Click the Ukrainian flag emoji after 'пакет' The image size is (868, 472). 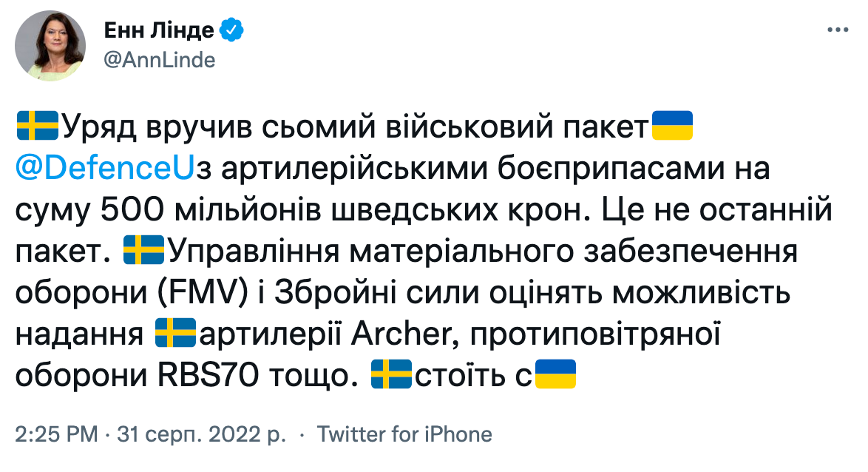[672, 126]
